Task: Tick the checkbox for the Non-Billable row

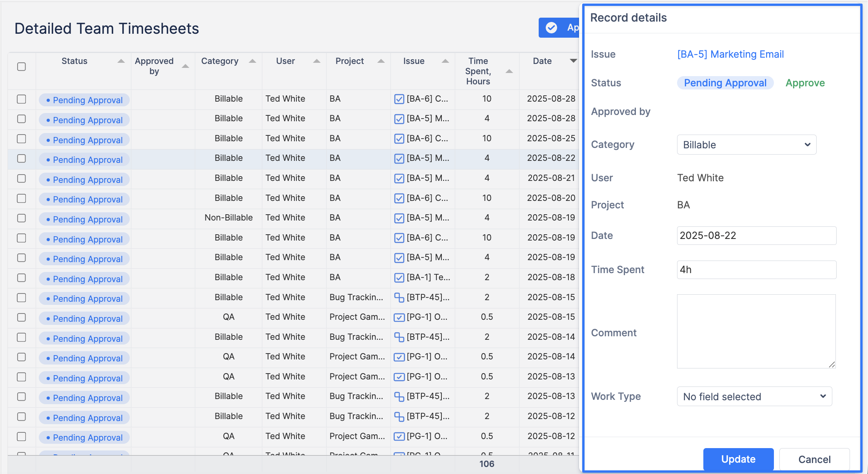Action: click(22, 218)
